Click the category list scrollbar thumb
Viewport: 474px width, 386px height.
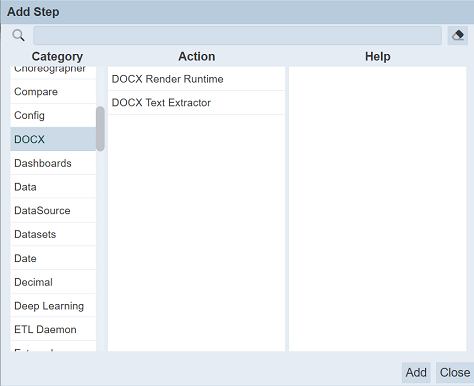tap(100, 129)
